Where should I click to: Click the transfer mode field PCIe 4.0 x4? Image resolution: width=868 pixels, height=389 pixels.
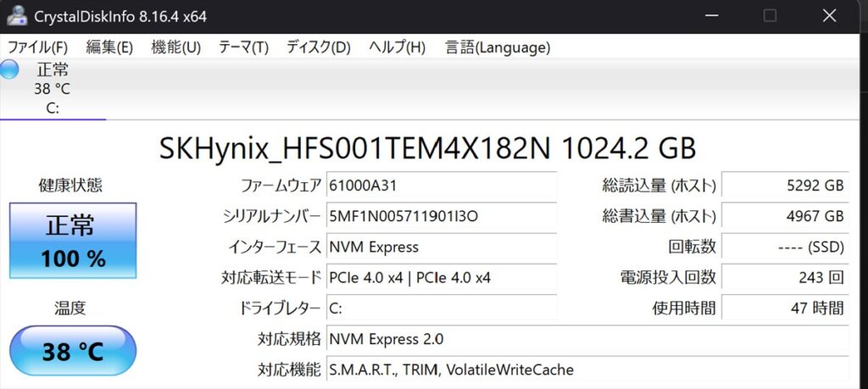click(442, 277)
